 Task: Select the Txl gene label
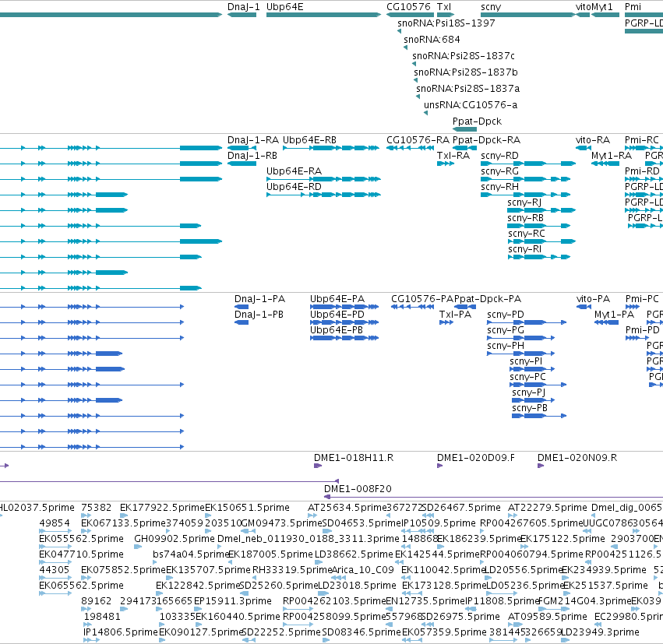(444, 7)
